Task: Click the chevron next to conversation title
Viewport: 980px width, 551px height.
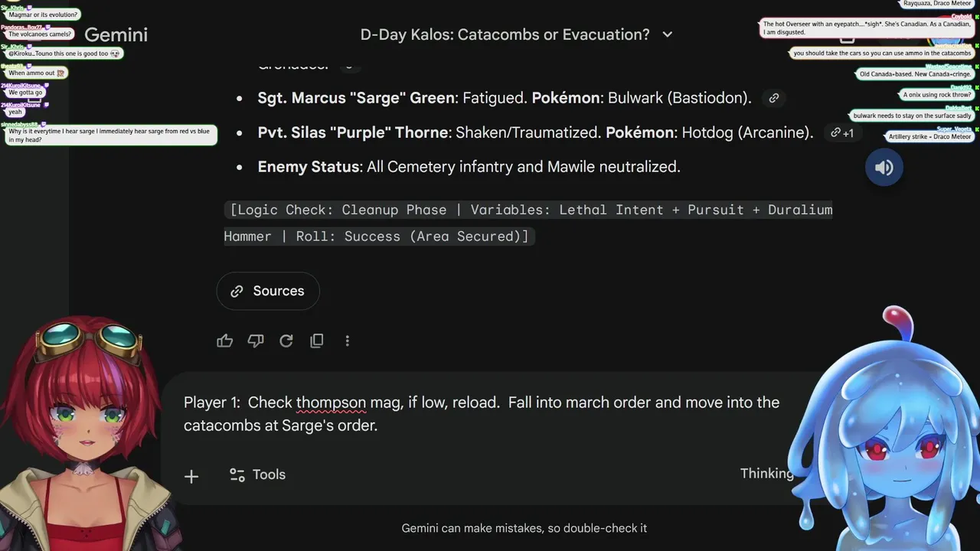Action: click(x=667, y=34)
